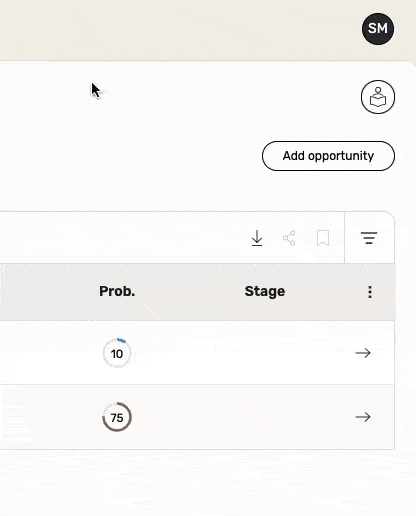Viewport: 416px width, 516px height.
Task: Bookmark the current table view
Action: (323, 238)
